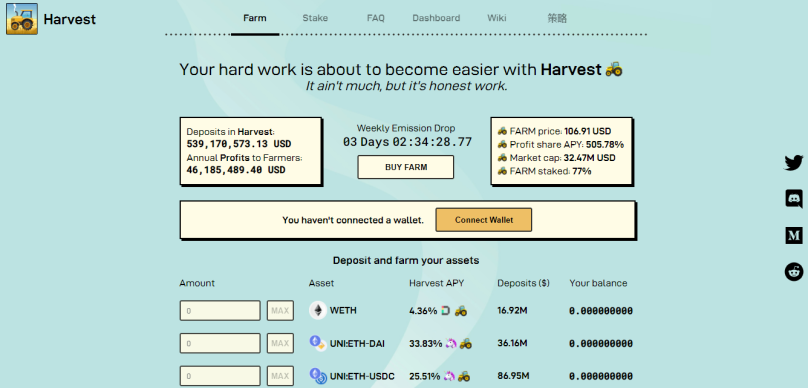Switch to the Stake tab
The width and height of the screenshot is (808, 388).
(x=315, y=18)
